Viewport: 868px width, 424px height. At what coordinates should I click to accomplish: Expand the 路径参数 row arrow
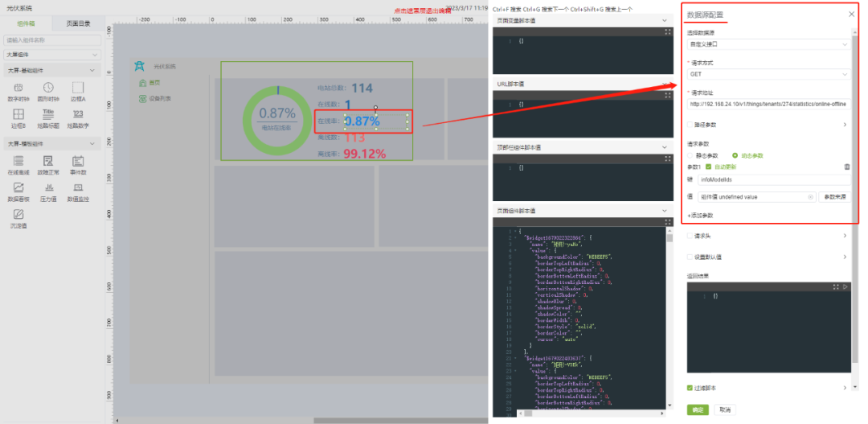point(845,125)
